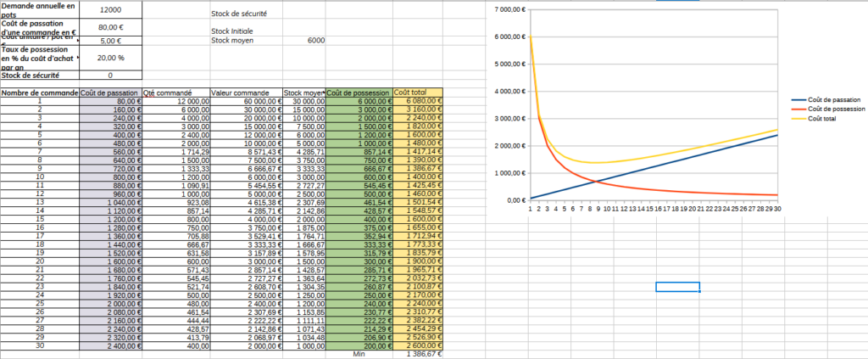868x359 pixels.
Task: Select the 'Valeur commande' column header
Action: 247,93
